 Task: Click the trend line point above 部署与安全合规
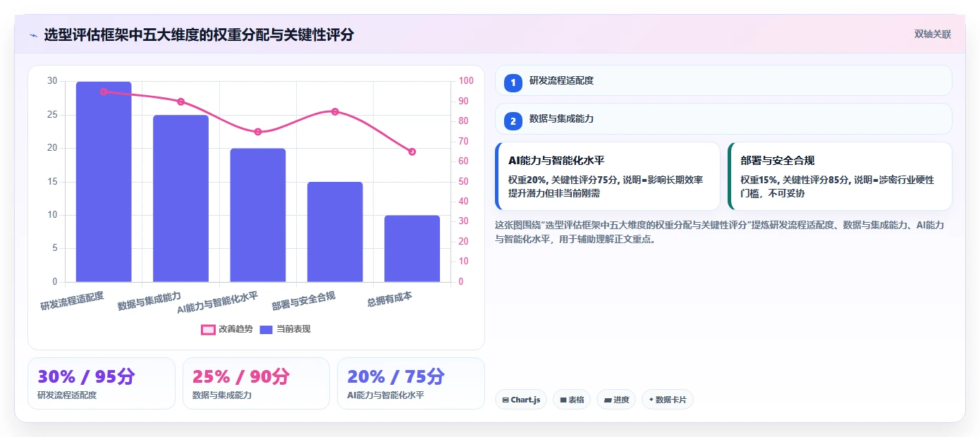[x=335, y=111]
